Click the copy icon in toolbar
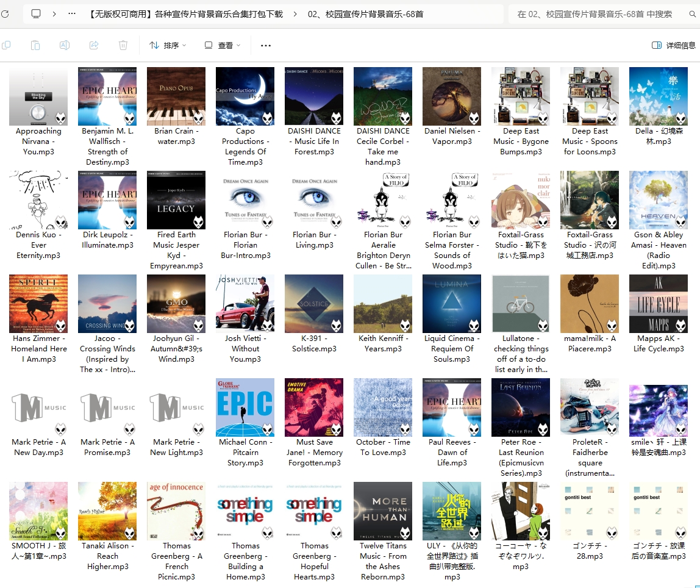Image resolution: width=700 pixels, height=588 pixels. tap(6, 45)
